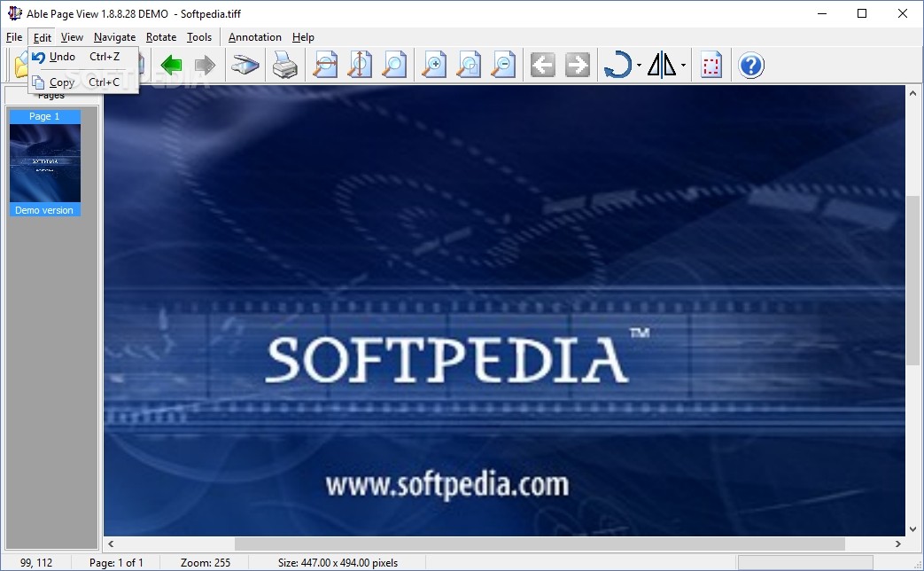Viewport: 924px width, 571px height.
Task: Click the flip mirror triangles icon
Action: coord(662,65)
